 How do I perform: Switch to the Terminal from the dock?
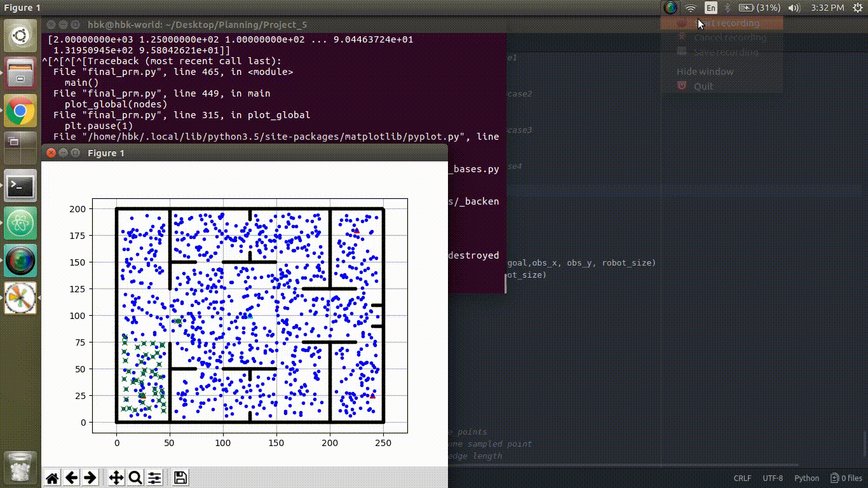(20, 186)
